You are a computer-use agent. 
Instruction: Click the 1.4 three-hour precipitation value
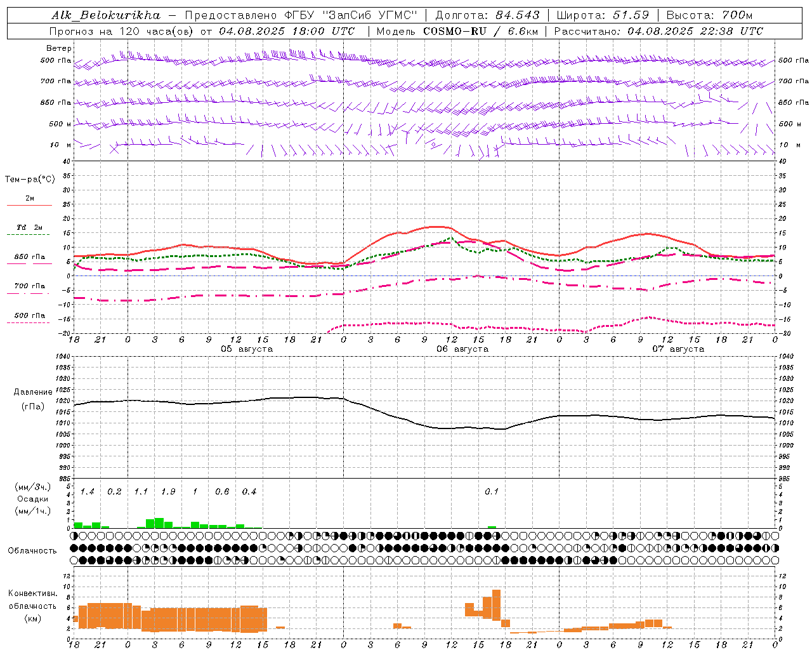coord(87,492)
